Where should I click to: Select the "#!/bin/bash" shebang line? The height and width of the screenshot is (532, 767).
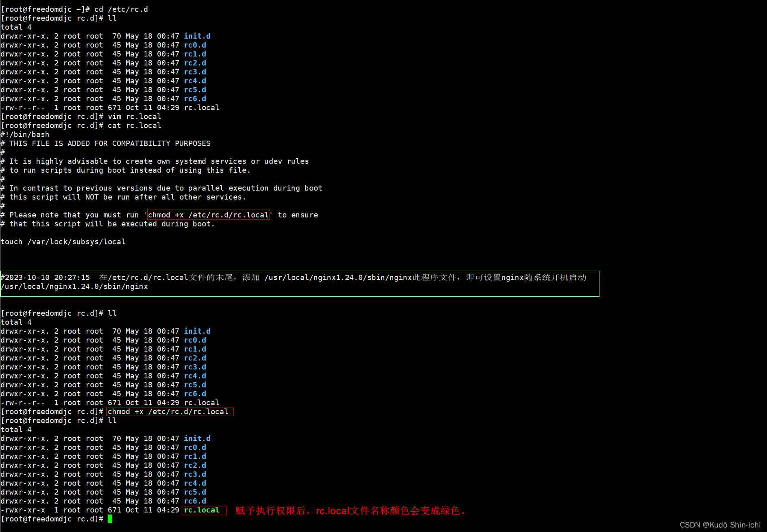pos(25,135)
